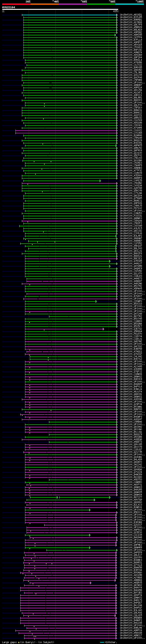146x644 pixels.
Task: Click UniRef100_C4JYZ2 hit name
Action: [x=131, y=65]
